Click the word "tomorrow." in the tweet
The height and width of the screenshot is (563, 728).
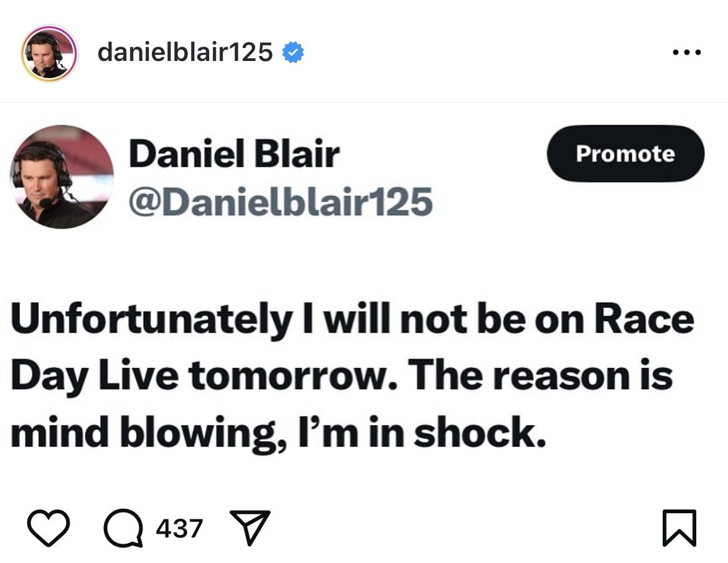pos(293,377)
